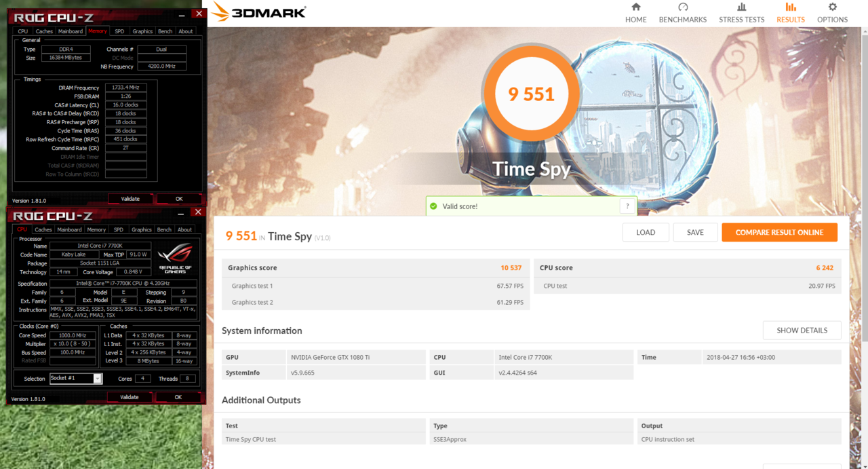Click the LOAD button in 3DMark
This screenshot has height=469, width=868.
point(646,232)
